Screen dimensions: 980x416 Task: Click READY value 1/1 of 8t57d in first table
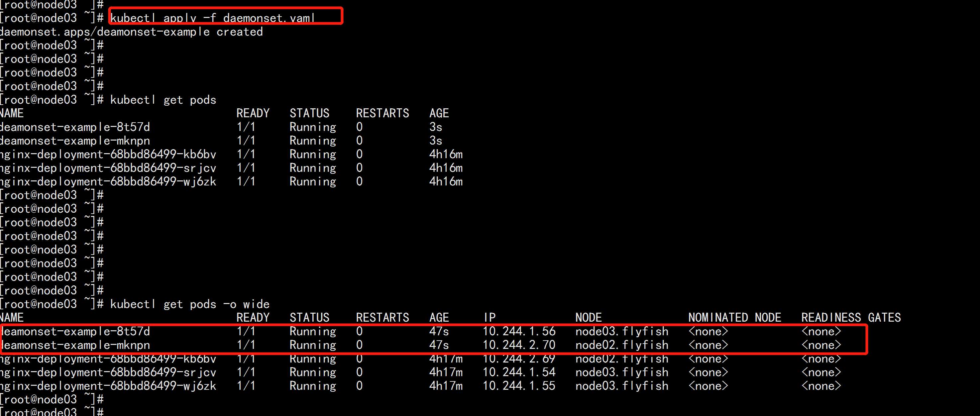[x=246, y=127]
